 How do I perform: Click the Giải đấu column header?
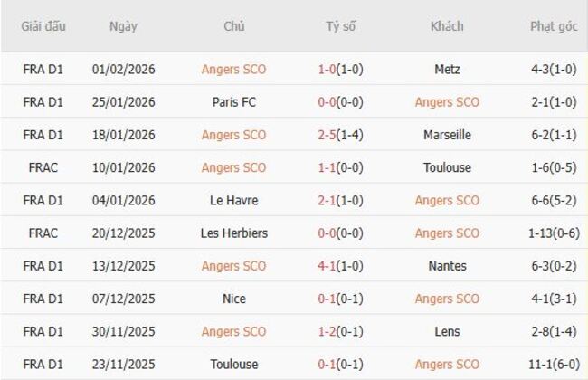point(43,26)
